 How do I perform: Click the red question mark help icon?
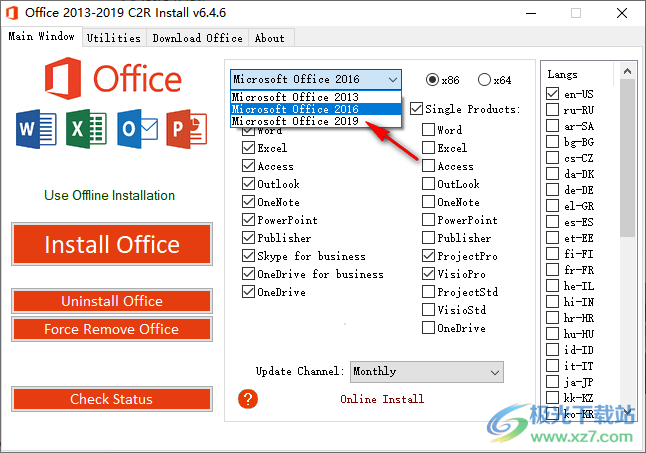coord(248,399)
